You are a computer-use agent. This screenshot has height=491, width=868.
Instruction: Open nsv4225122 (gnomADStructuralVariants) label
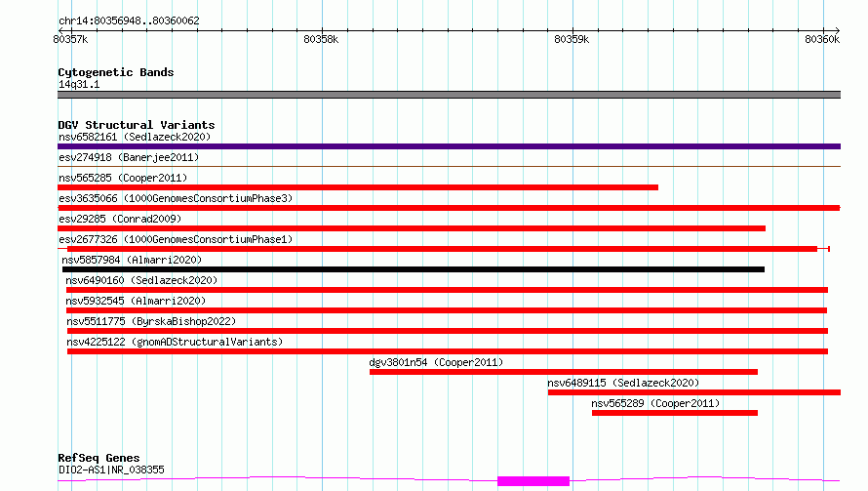coord(175,342)
